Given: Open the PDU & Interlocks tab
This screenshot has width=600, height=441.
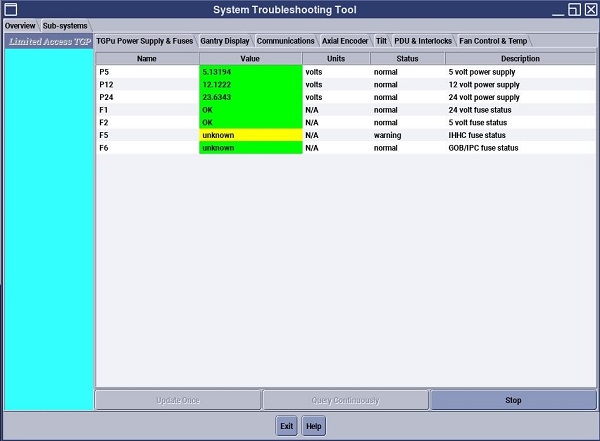Looking at the screenshot, I should tap(424, 41).
